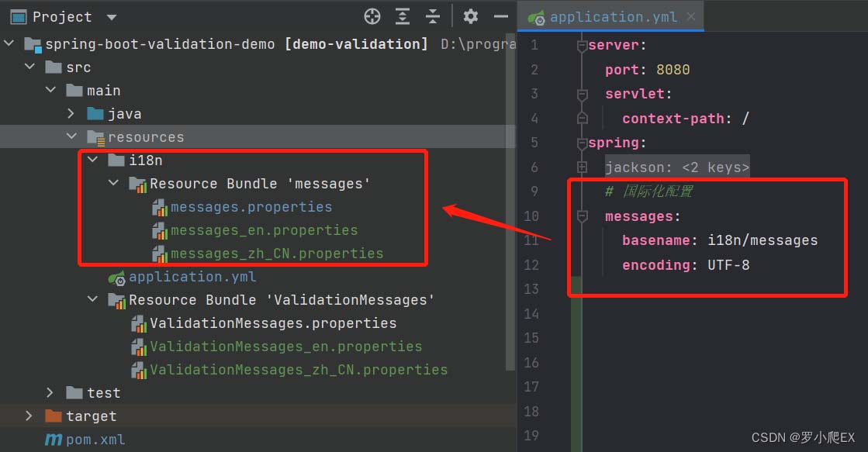Open Project panel settings gear

[471, 16]
